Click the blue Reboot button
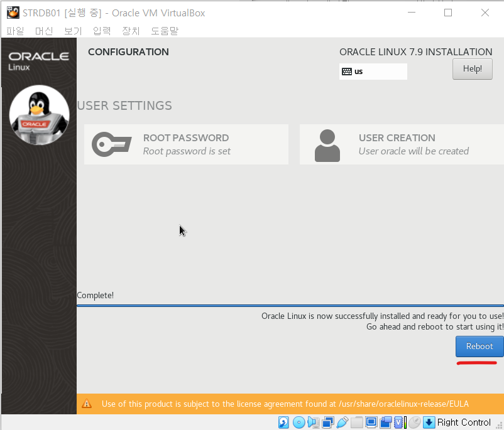Viewport: 504px width, 430px height. (479, 346)
